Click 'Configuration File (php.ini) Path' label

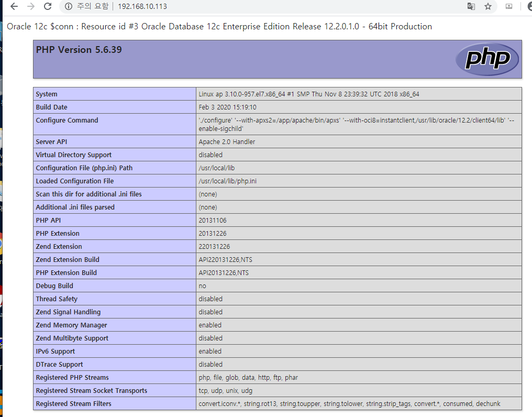coord(84,168)
